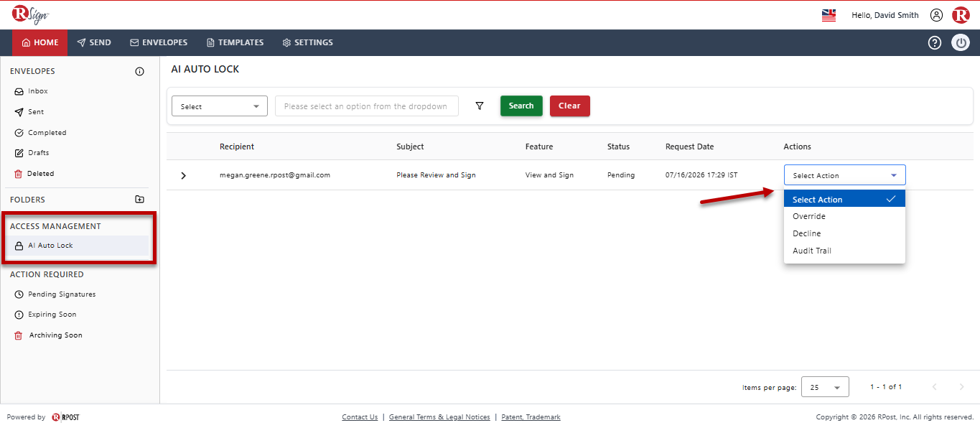The height and width of the screenshot is (428, 980).
Task: Click the Please Review and Sign subject
Action: pos(436,175)
